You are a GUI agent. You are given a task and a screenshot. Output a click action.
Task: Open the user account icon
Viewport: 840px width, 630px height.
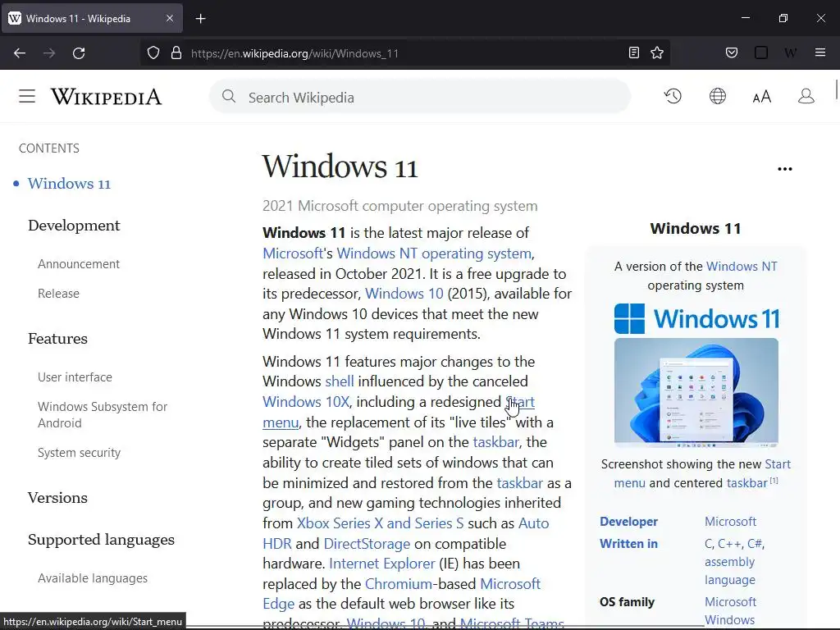point(806,97)
